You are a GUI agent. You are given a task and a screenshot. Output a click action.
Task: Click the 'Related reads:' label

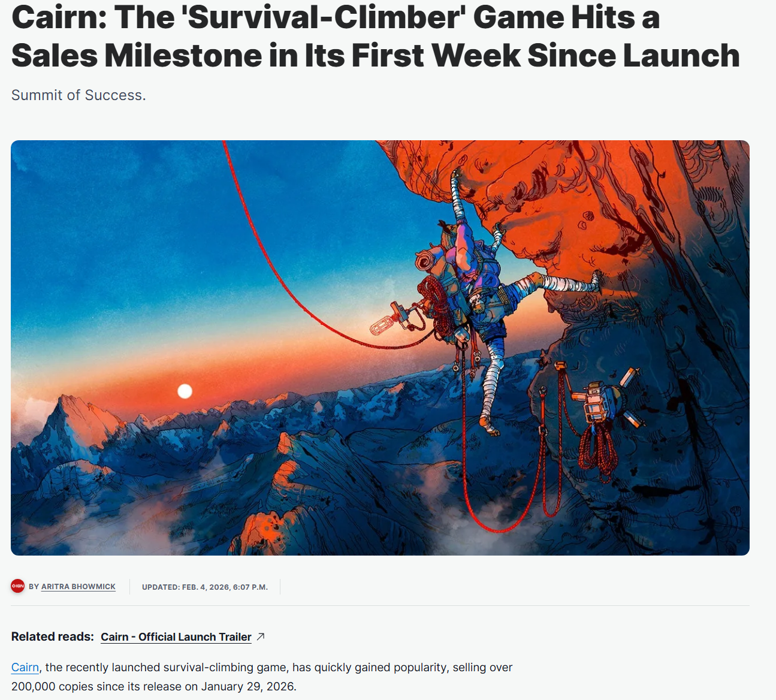click(53, 636)
